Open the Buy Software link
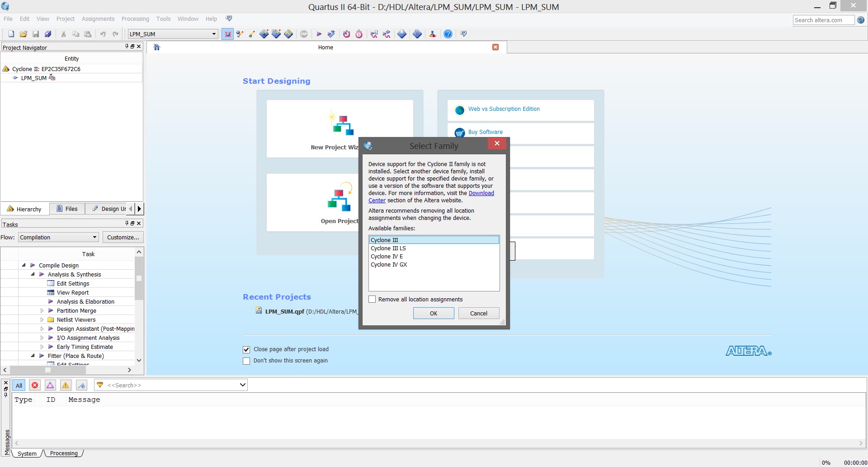 pos(486,132)
